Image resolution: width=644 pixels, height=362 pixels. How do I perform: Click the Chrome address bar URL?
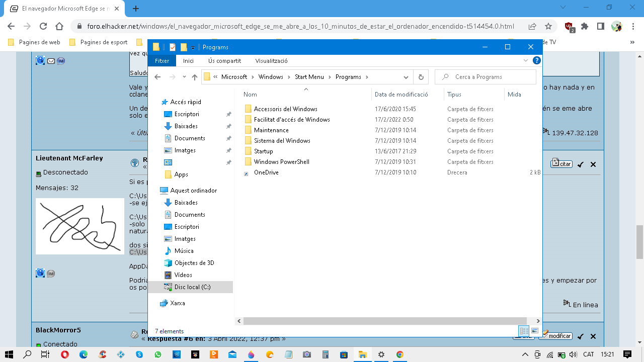point(300,26)
